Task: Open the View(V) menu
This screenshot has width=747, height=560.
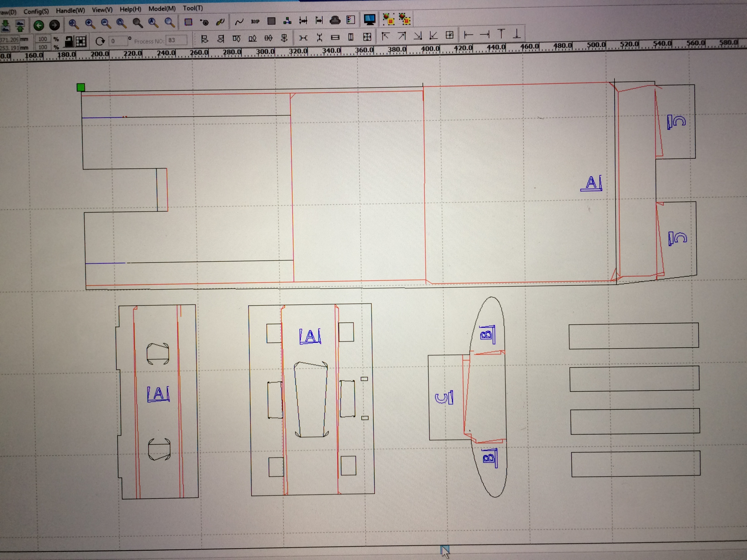Action: (102, 10)
